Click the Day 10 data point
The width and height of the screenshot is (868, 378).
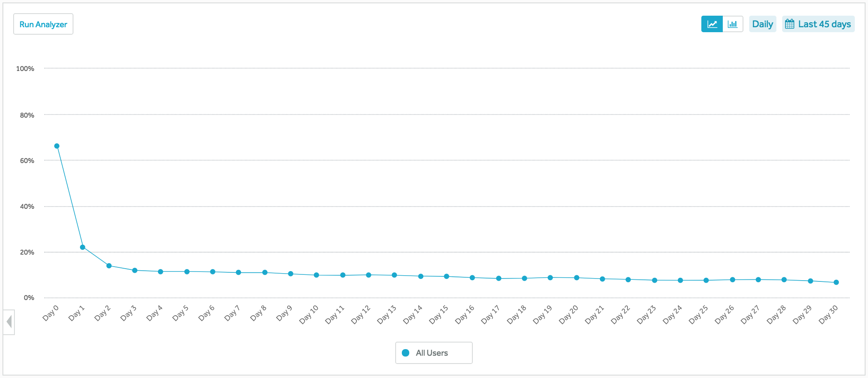tap(316, 275)
